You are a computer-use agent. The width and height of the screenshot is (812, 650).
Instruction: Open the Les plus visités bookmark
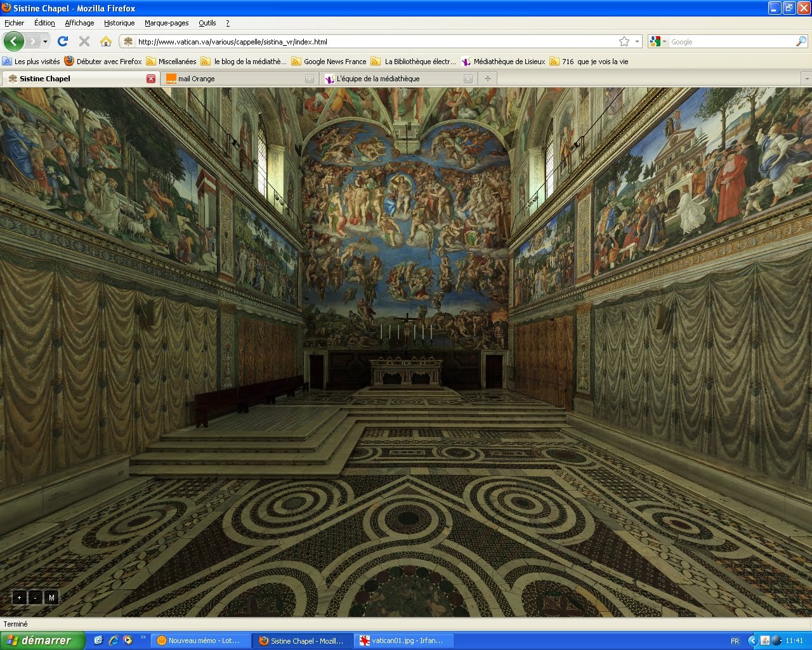pyautogui.click(x=31, y=62)
